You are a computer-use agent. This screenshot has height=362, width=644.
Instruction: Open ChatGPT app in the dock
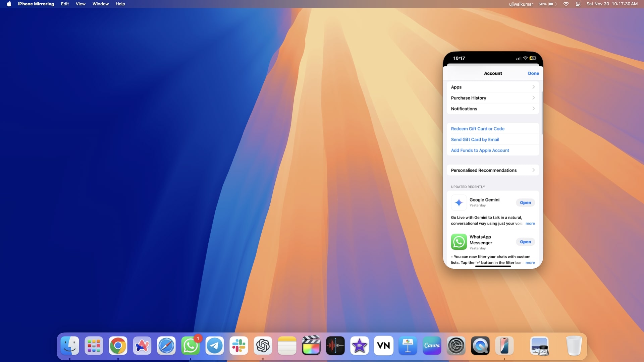tap(263, 346)
